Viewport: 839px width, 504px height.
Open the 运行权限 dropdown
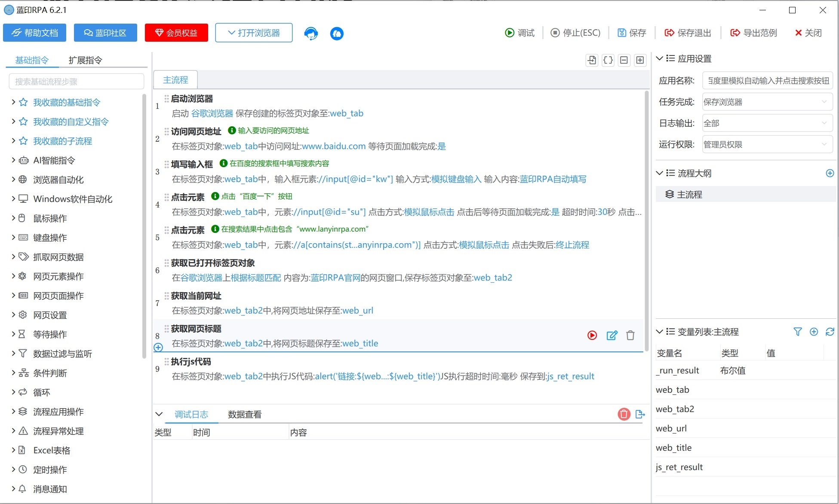click(768, 144)
